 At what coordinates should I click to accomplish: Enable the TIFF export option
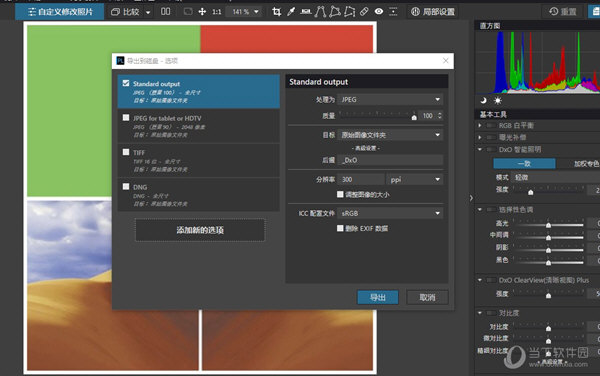click(x=126, y=152)
